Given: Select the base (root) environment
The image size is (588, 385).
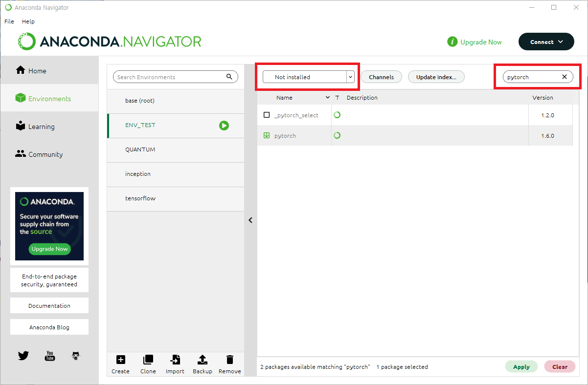Looking at the screenshot, I should 176,101.
